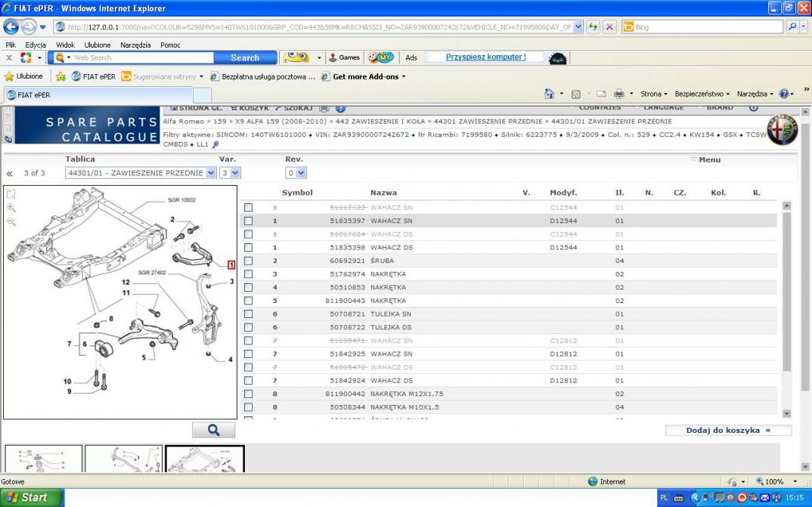Check the box for part 51835397 WAHACZ SN
This screenshot has height=507, width=812.
click(x=249, y=221)
